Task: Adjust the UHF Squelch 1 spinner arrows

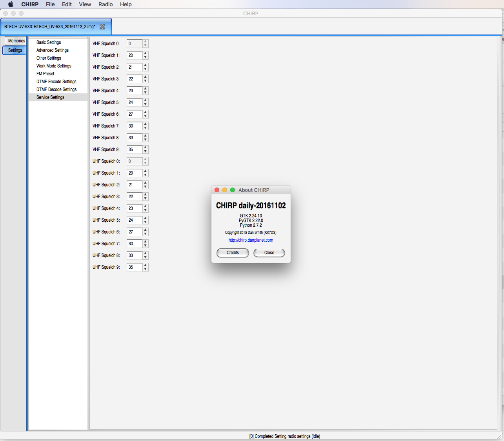Action: point(146,173)
